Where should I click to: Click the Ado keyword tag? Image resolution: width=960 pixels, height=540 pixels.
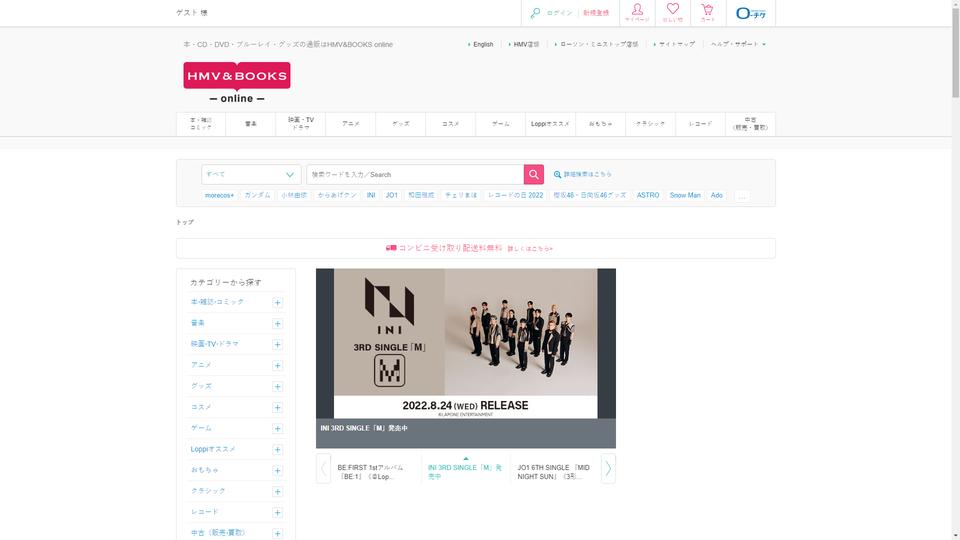pos(716,195)
